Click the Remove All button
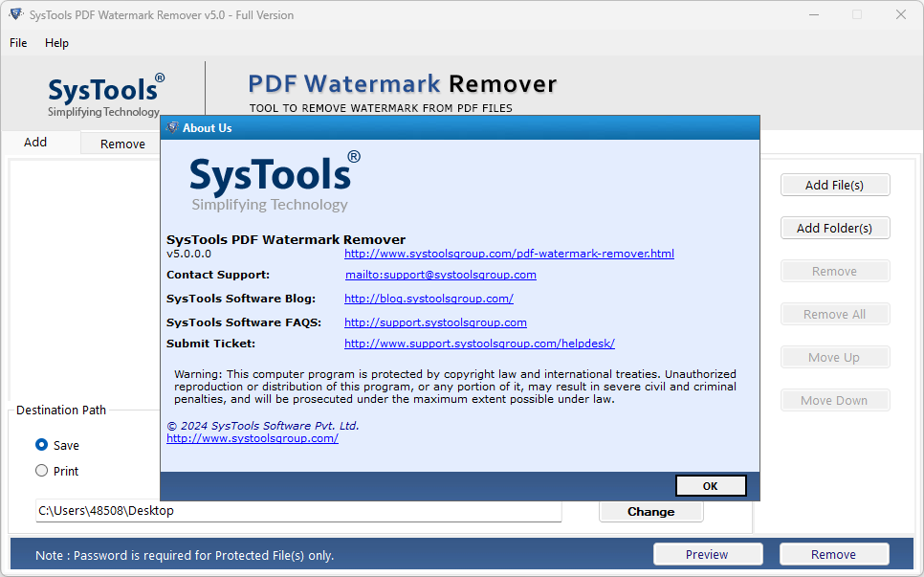 (835, 314)
